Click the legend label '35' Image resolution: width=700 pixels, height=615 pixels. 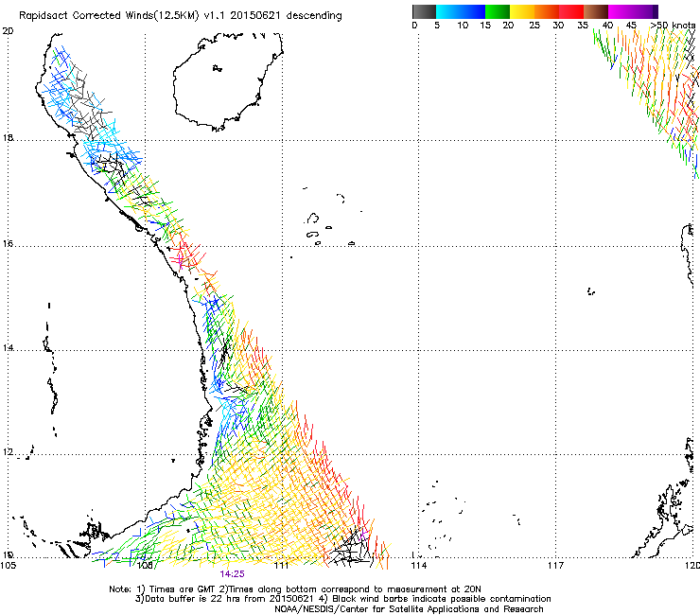[x=583, y=26]
